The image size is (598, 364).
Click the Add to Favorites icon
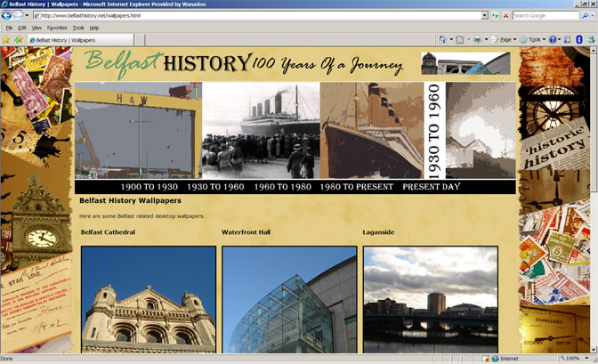point(18,40)
